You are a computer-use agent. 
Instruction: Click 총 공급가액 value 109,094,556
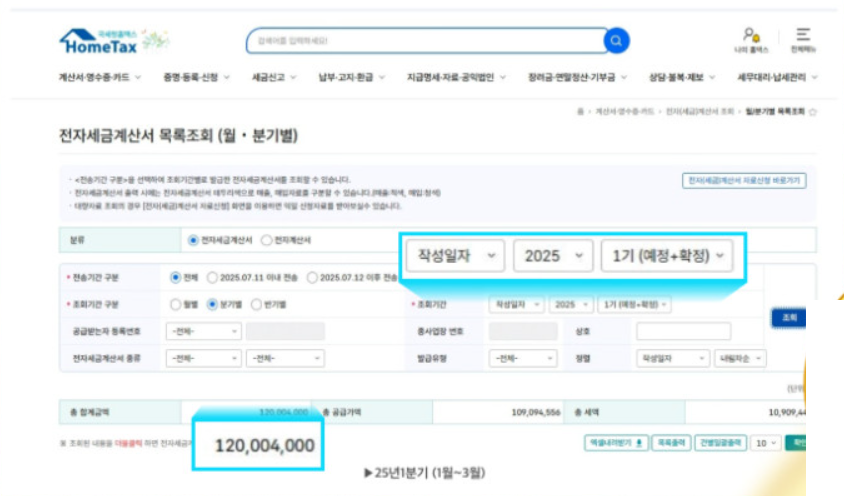click(x=536, y=413)
